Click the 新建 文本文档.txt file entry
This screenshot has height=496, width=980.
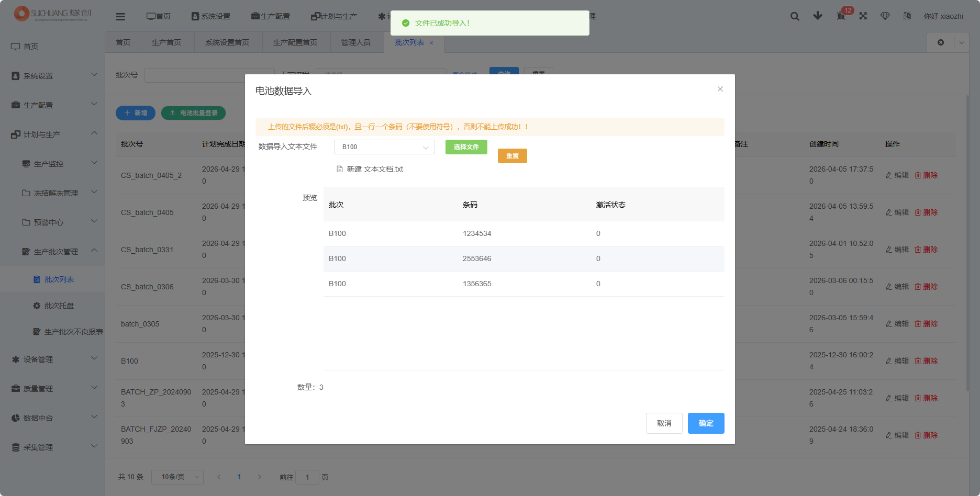(x=370, y=169)
